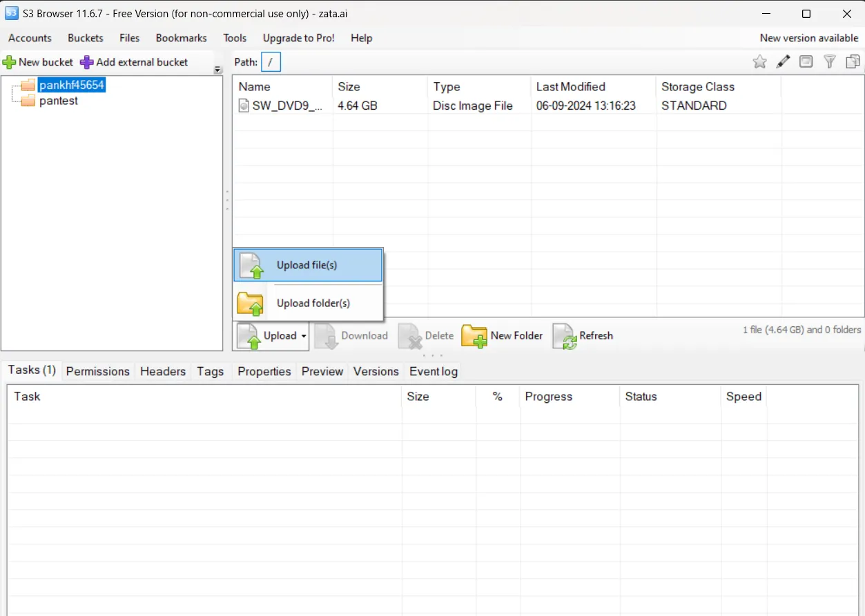The width and height of the screenshot is (865, 616).
Task: Click the STANDARD storage class cell
Action: coord(694,106)
